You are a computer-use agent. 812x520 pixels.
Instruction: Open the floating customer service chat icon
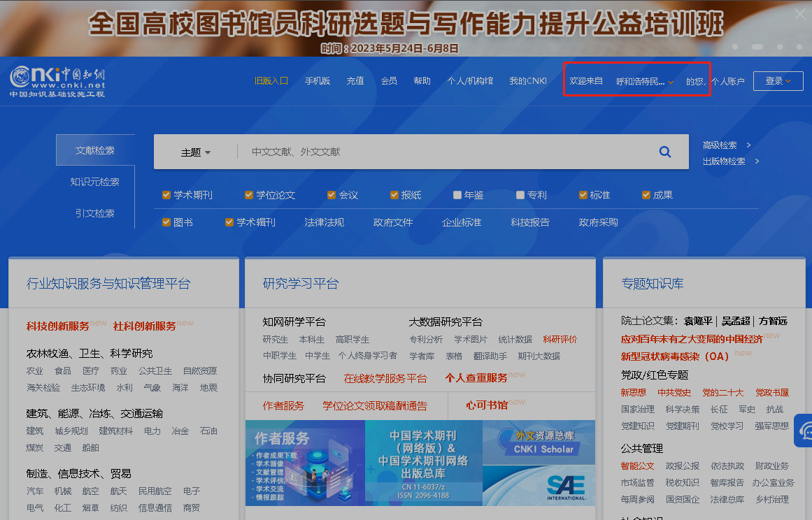click(x=804, y=430)
